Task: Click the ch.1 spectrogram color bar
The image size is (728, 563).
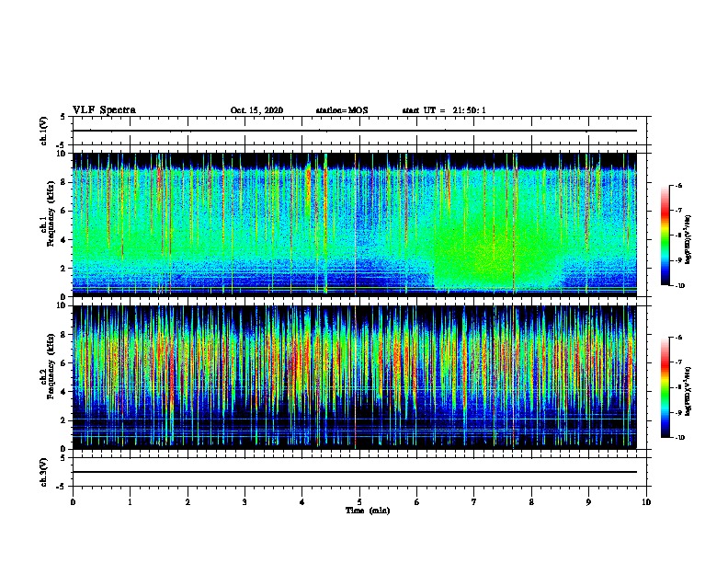Action: (665, 236)
